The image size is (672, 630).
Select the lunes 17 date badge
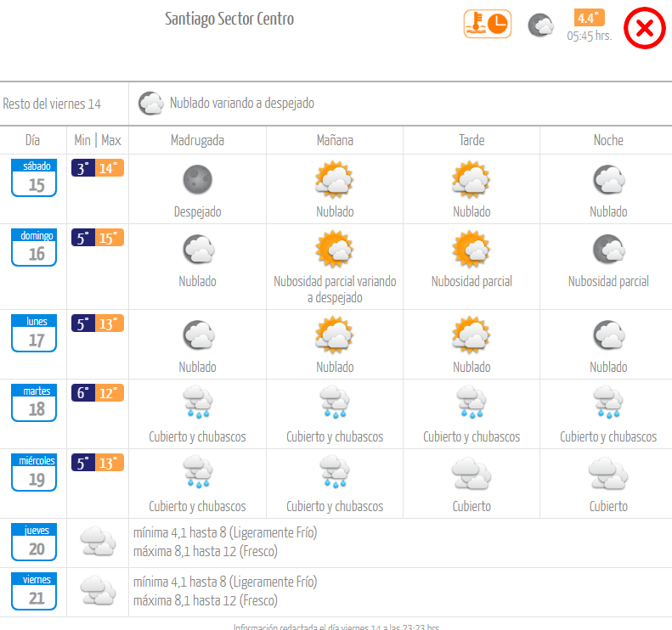[34, 333]
